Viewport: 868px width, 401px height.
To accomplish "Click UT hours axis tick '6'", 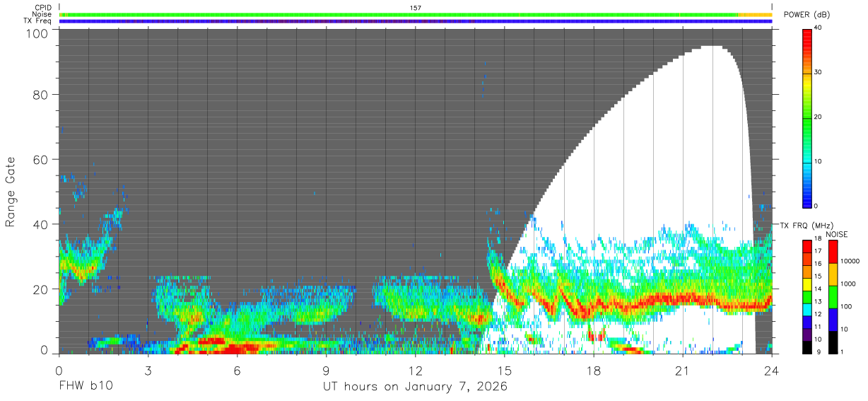I will point(237,370).
